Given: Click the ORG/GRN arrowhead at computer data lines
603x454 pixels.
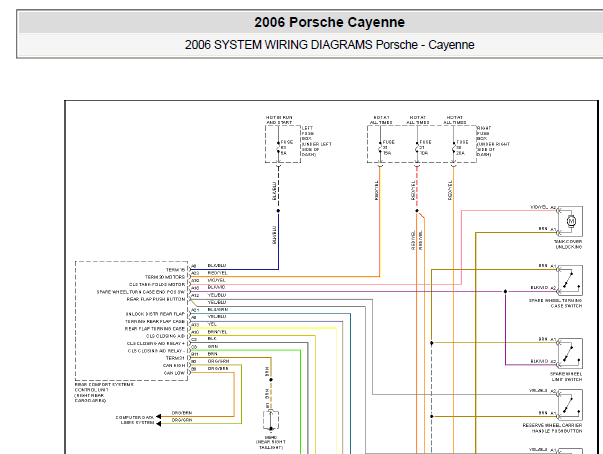Looking at the screenshot, I should pos(158,424).
